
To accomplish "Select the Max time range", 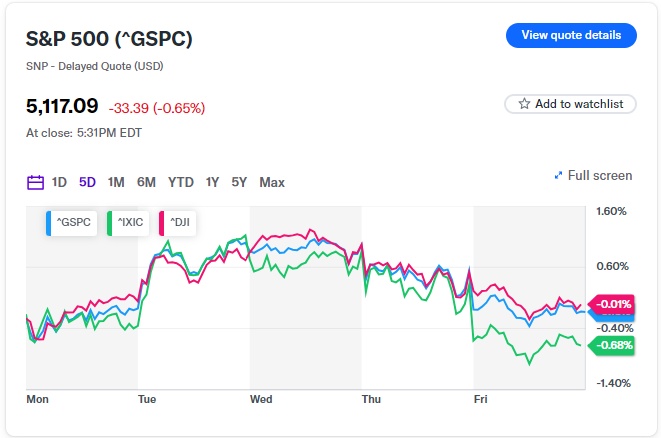I will (x=272, y=182).
